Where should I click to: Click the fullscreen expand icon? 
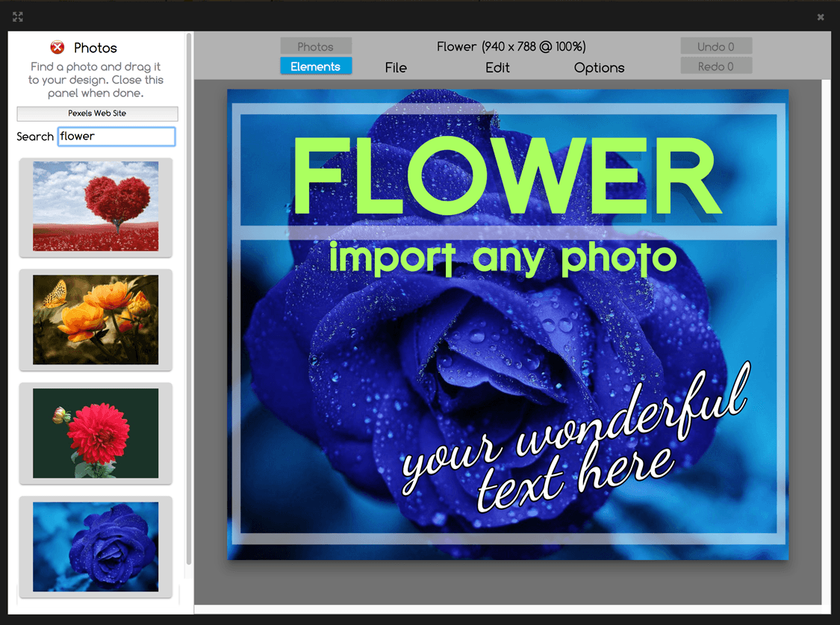point(18,16)
